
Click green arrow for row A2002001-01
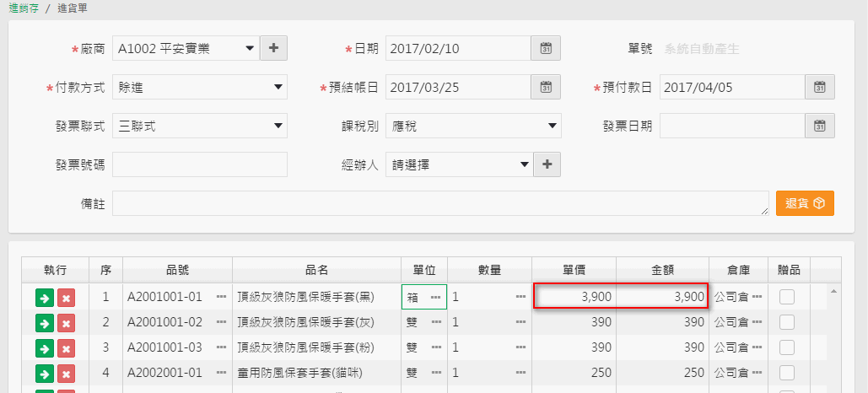[44, 373]
